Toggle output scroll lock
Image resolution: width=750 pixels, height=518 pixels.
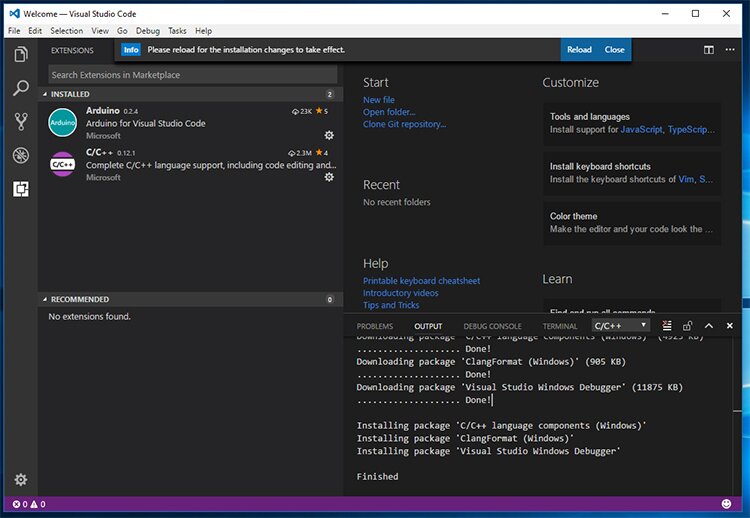(x=688, y=326)
